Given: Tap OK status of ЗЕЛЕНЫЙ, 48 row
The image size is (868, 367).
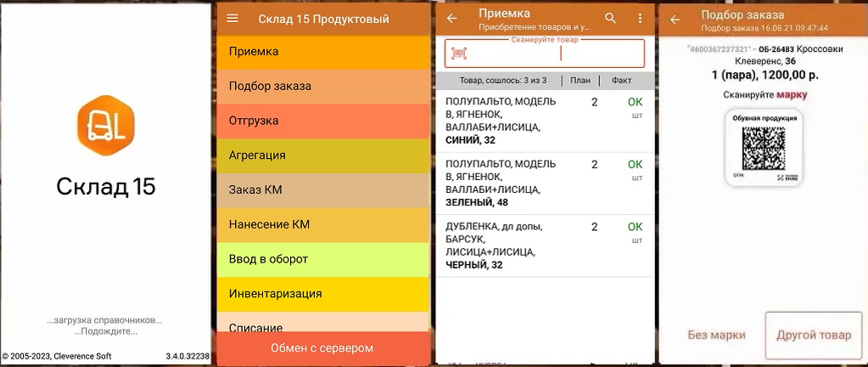Looking at the screenshot, I should click(x=635, y=165).
